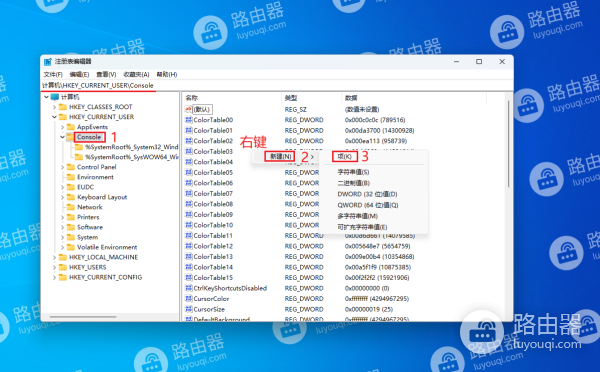Click the folder icon of HKEY_CURRENT_USER
This screenshot has height=372, width=600.
(x=63, y=117)
